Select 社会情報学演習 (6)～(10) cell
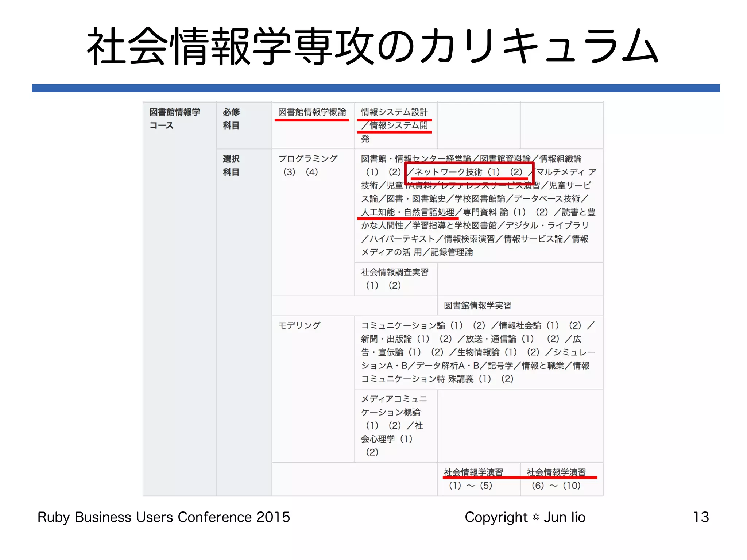 (561, 479)
